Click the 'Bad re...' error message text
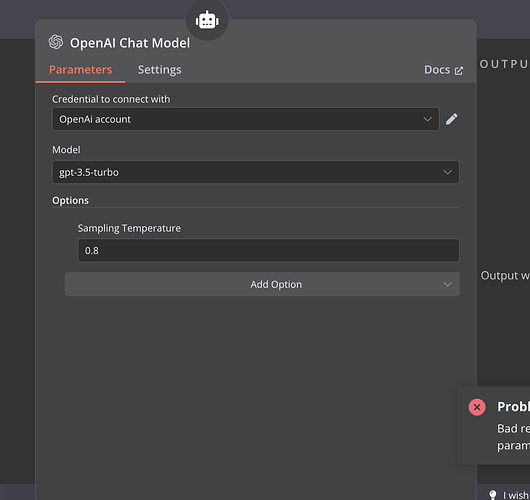Image resolution: width=530 pixels, height=500 pixels. pyautogui.click(x=513, y=429)
